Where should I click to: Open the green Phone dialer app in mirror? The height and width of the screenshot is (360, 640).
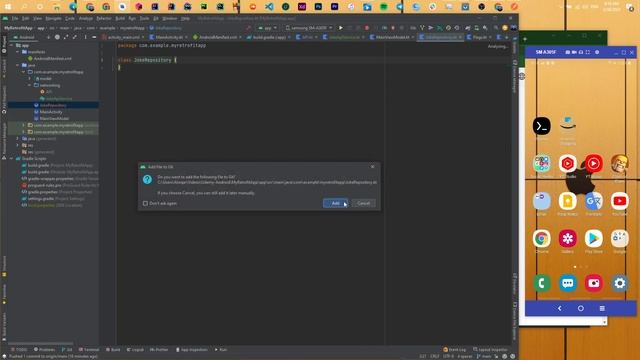542,283
